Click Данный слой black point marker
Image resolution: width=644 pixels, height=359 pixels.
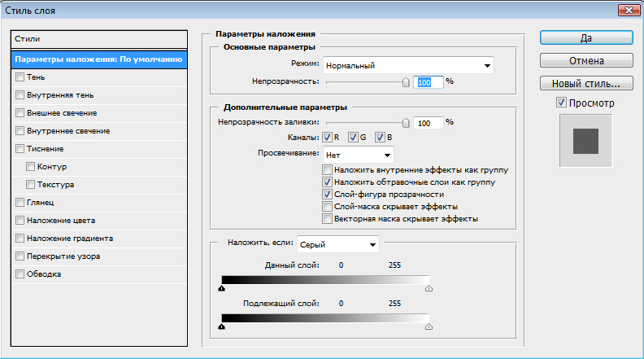(222, 288)
